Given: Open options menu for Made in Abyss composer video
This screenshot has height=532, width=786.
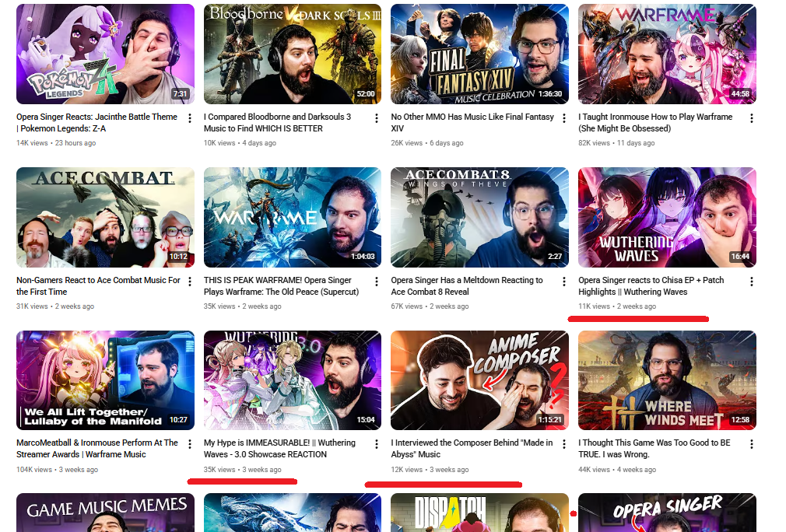Looking at the screenshot, I should 564,444.
